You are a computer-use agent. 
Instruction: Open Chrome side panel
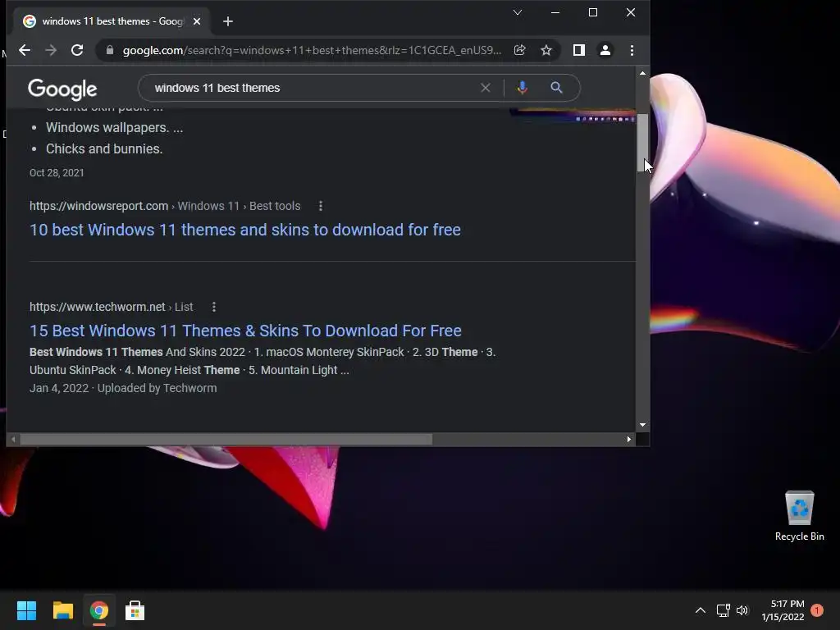click(x=578, y=50)
